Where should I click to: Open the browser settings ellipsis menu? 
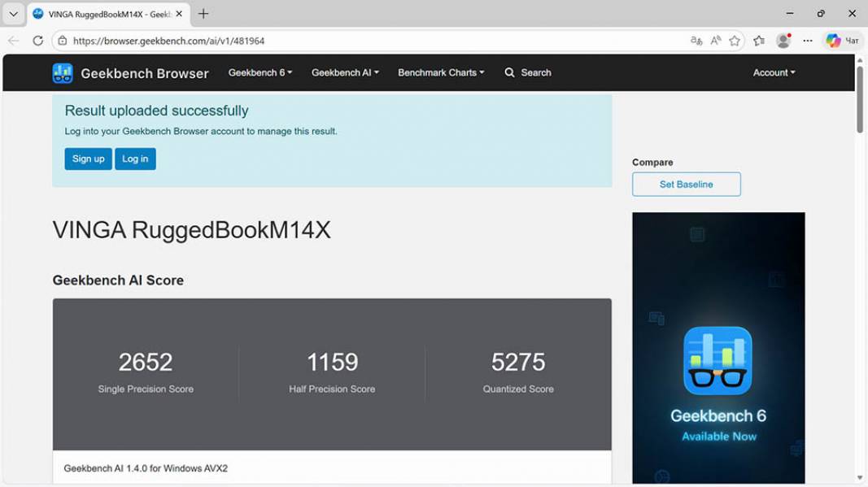click(x=808, y=41)
